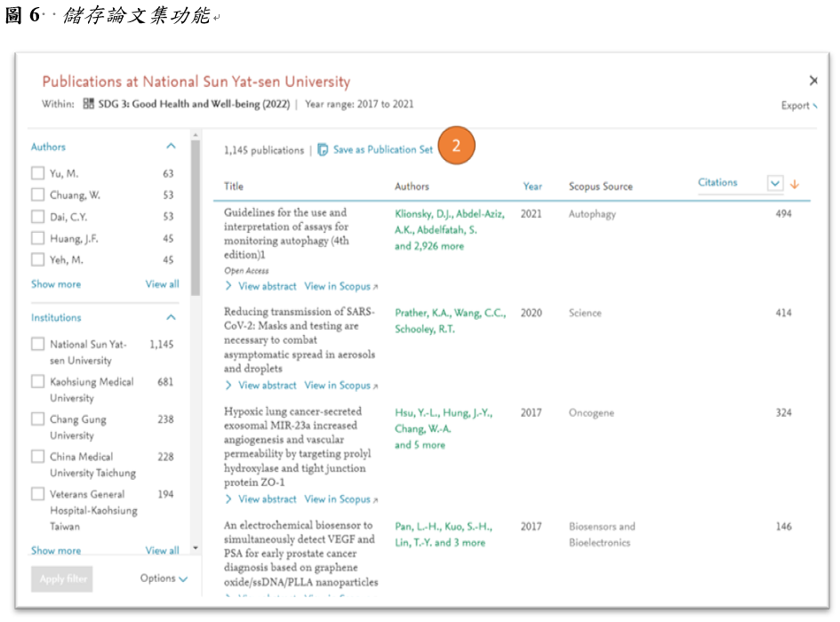
Task: Open the Options dropdown
Action: pos(164,578)
